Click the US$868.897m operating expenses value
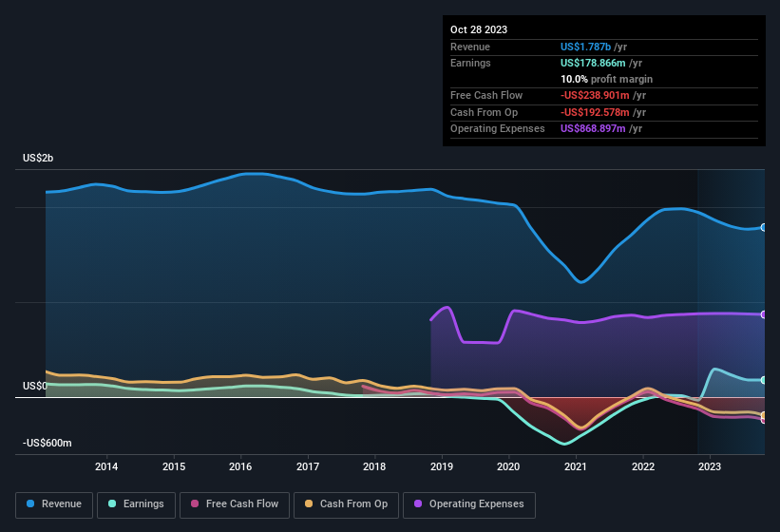 593,129
